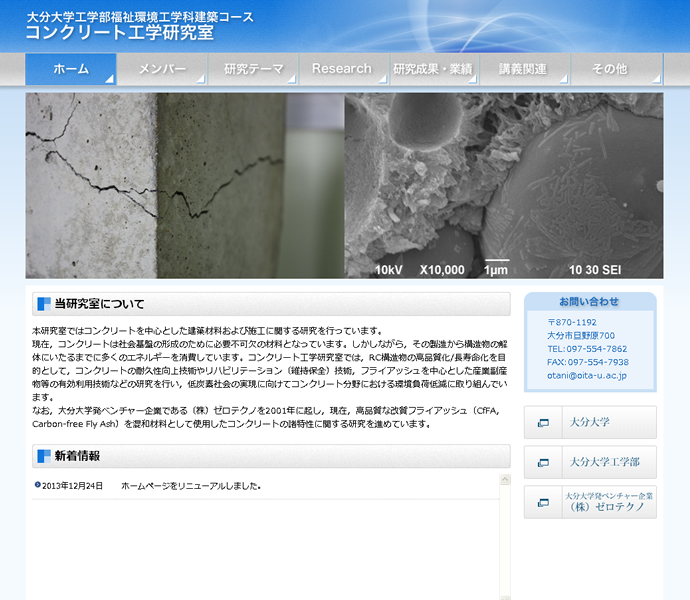Click the 大分大学 link button
Viewport: 690px width, 600px height.
coord(590,422)
